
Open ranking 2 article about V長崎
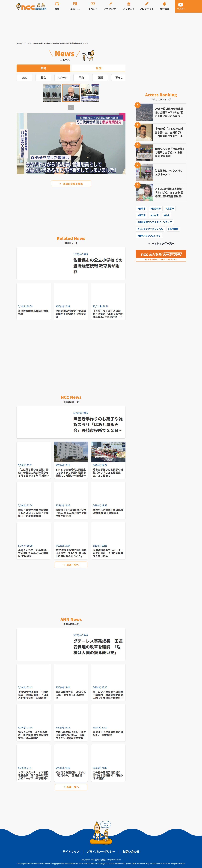pyautogui.click(x=161, y=132)
